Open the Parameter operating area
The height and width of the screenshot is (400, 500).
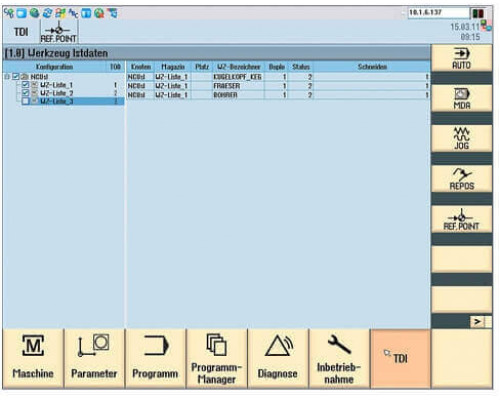click(x=94, y=359)
